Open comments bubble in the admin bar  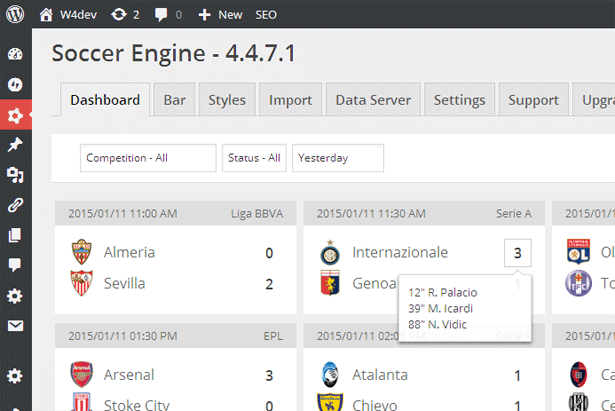click(x=163, y=15)
